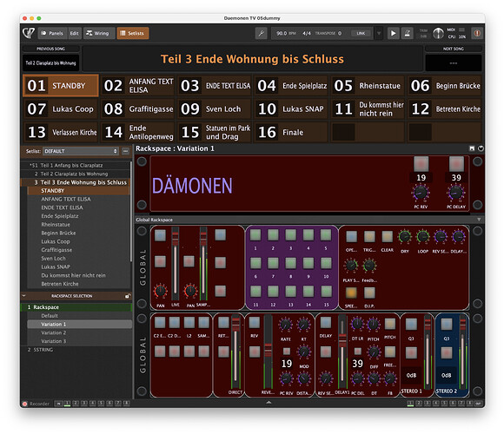
Task: Click the DRY knob in looper panel
Action: coord(405,237)
